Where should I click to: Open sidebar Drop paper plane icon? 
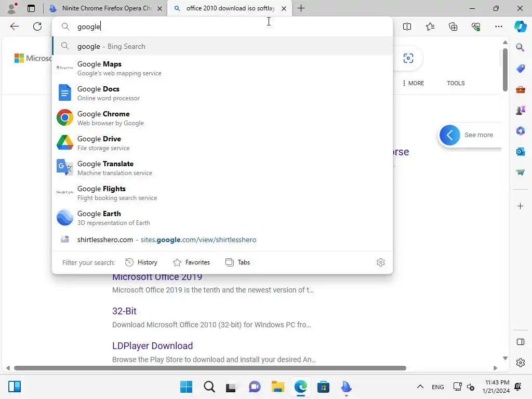(520, 172)
